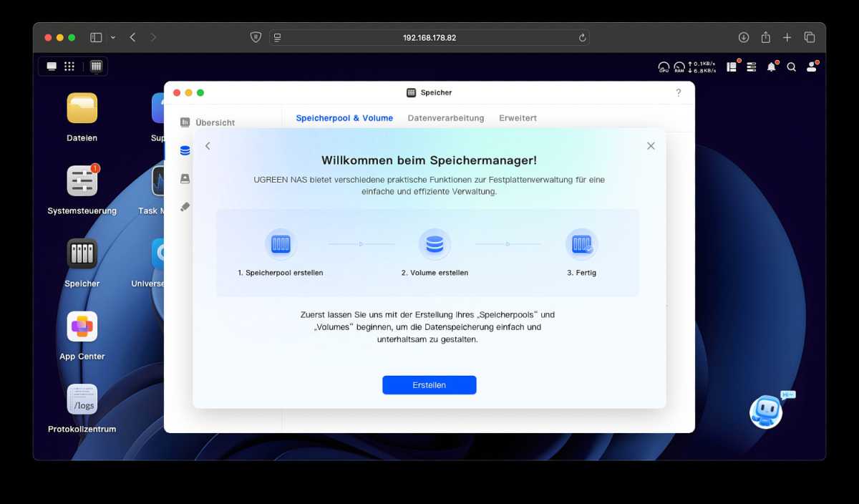Open the user account icon top right

pos(812,67)
